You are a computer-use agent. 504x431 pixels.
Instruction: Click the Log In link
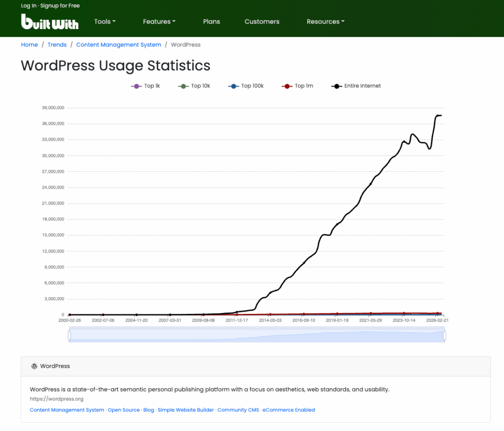click(x=29, y=5)
